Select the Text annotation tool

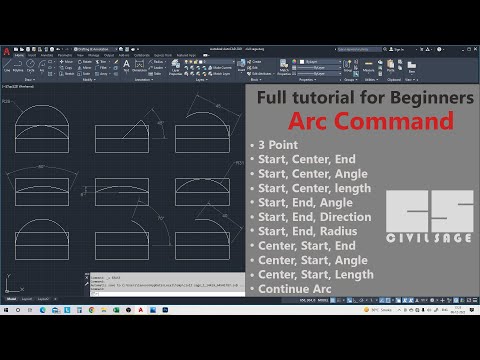click(x=126, y=65)
